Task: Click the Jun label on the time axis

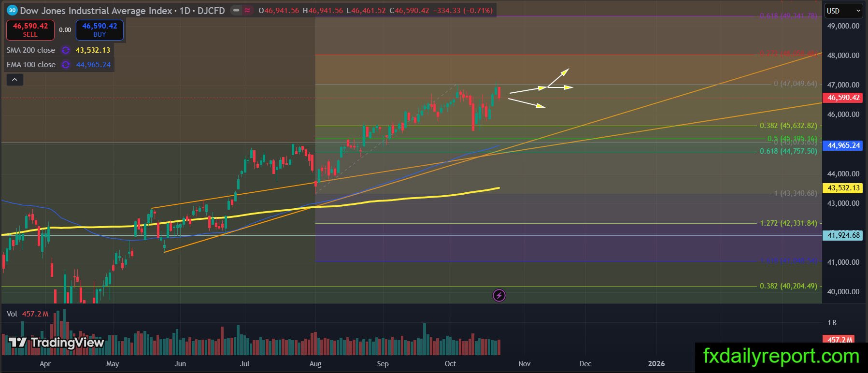Action: (x=180, y=364)
